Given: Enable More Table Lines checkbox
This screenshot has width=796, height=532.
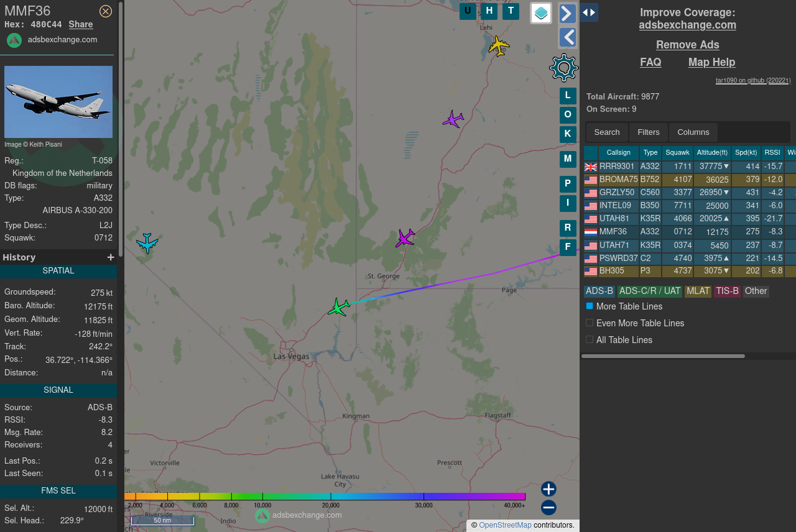Looking at the screenshot, I should [x=590, y=306].
